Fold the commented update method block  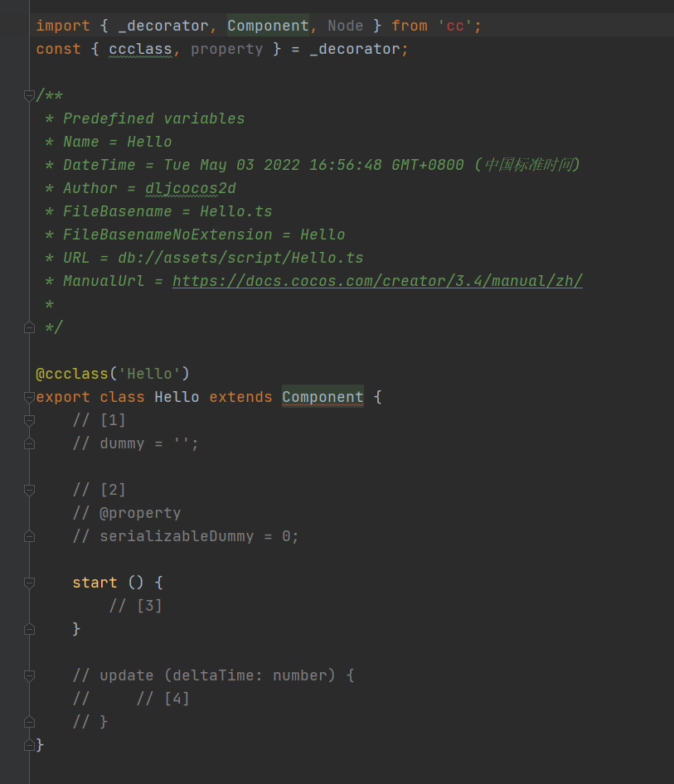tap(30, 675)
